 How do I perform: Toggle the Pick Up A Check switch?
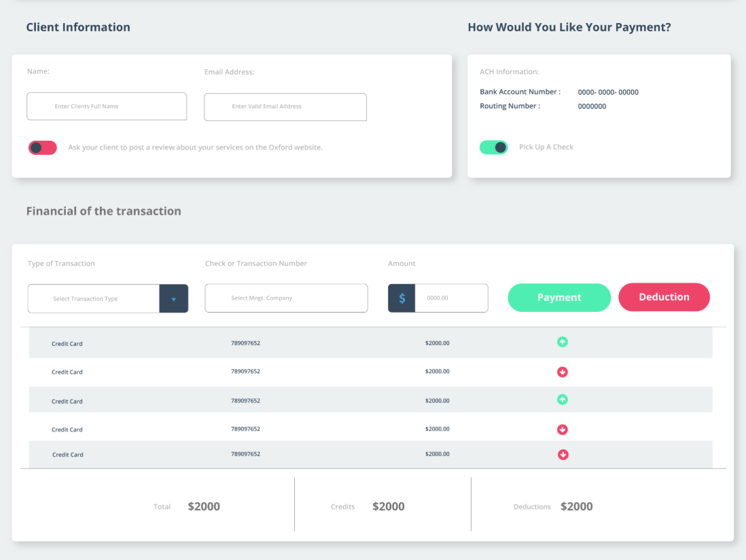(493, 147)
